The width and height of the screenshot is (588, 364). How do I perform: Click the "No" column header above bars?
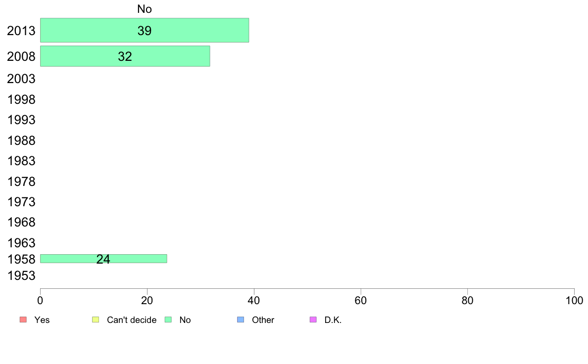145,9
